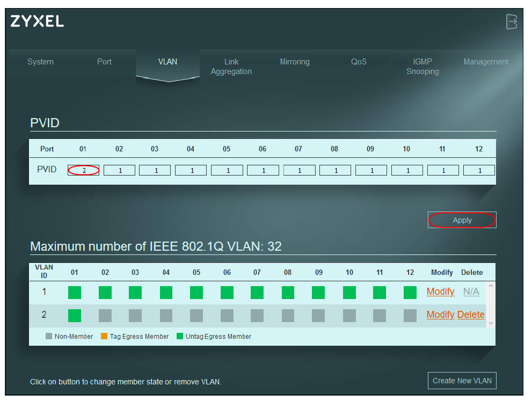Click the green Untag Egress Member legend swatch
Image resolution: width=532 pixels, height=408 pixels.
(x=180, y=336)
